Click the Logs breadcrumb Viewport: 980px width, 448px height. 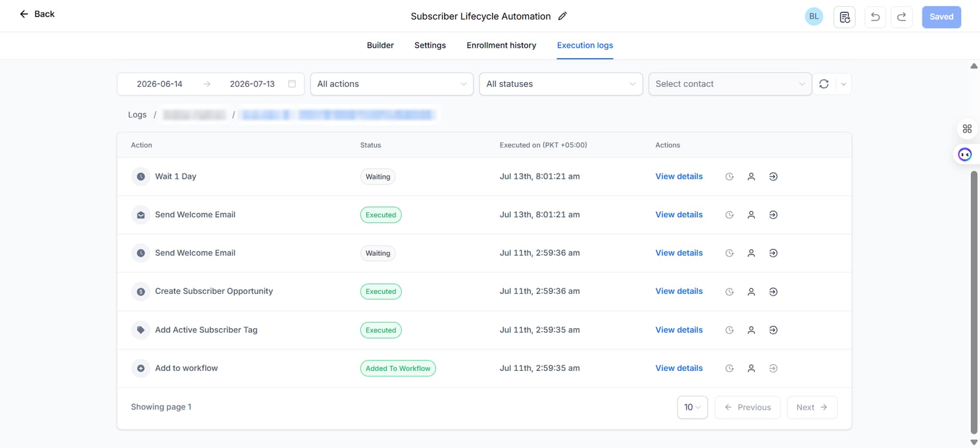(137, 115)
